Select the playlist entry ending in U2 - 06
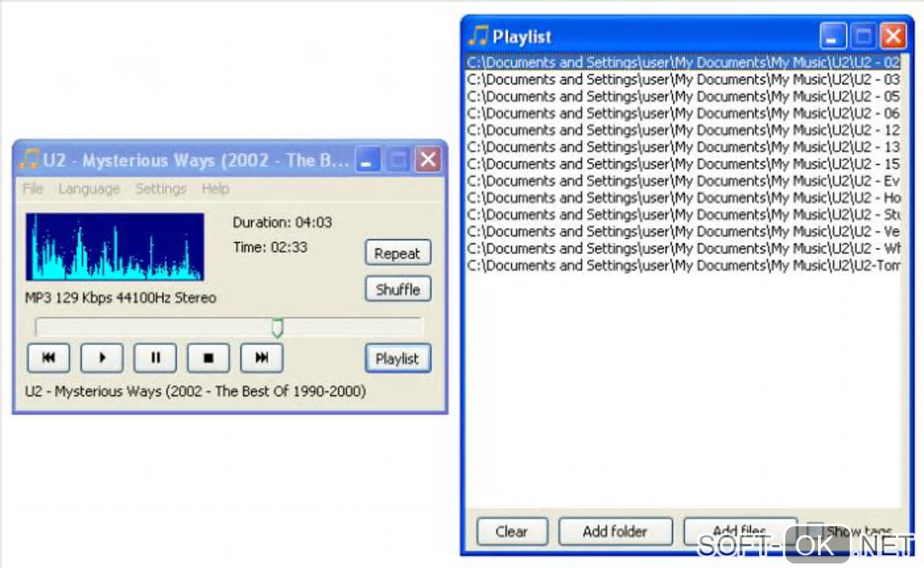 pos(683,113)
